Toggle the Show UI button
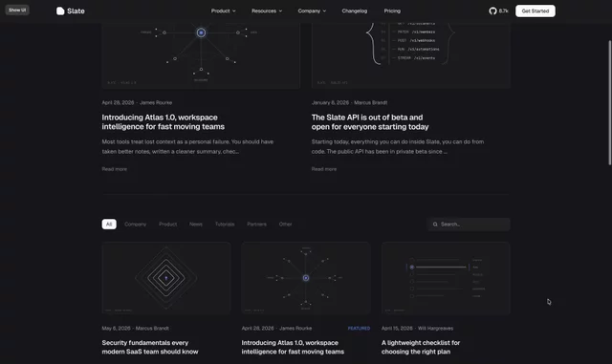 (x=17, y=11)
